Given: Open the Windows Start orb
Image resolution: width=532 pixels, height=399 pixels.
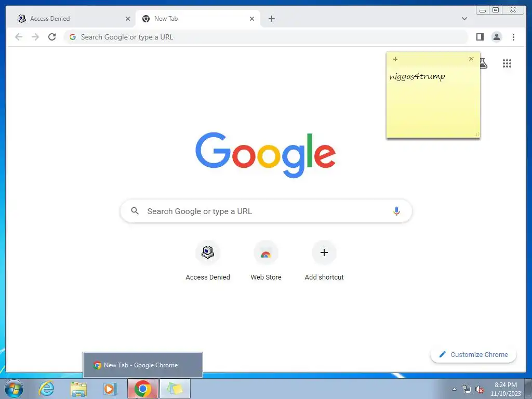Looking at the screenshot, I should [14, 389].
